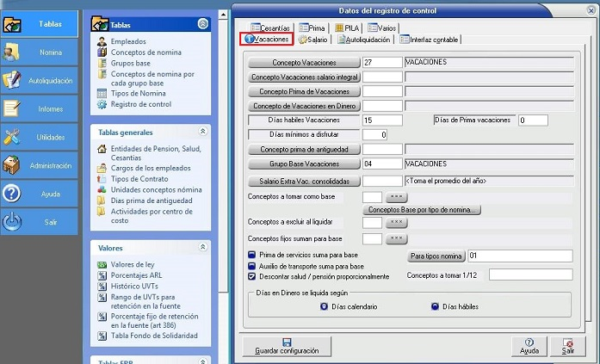Toggle Auxilio de transporte suma para base

pyautogui.click(x=251, y=267)
